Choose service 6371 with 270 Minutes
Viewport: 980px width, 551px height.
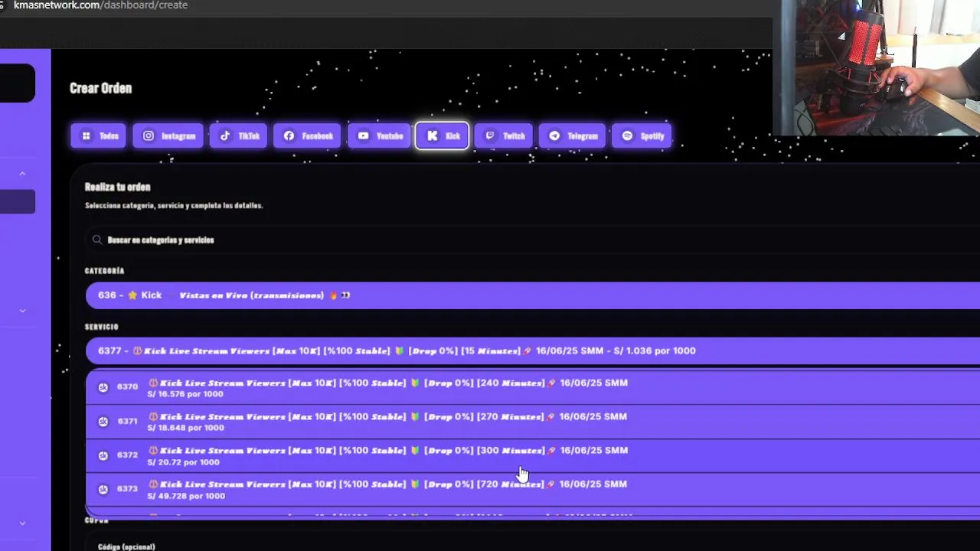532,422
